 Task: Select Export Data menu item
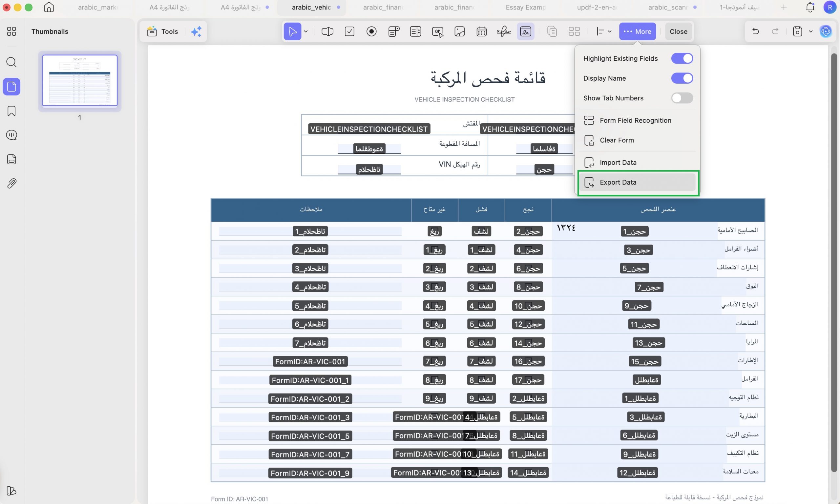[x=637, y=182]
